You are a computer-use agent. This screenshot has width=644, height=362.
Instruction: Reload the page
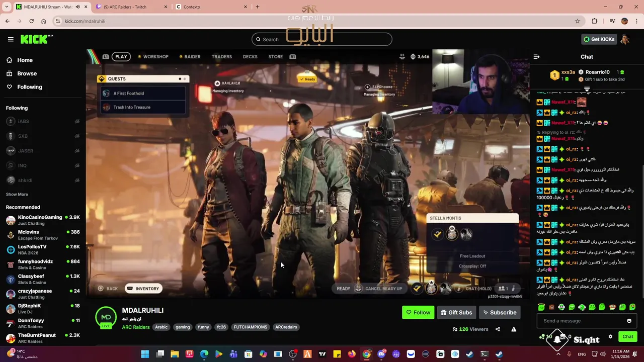[31, 21]
